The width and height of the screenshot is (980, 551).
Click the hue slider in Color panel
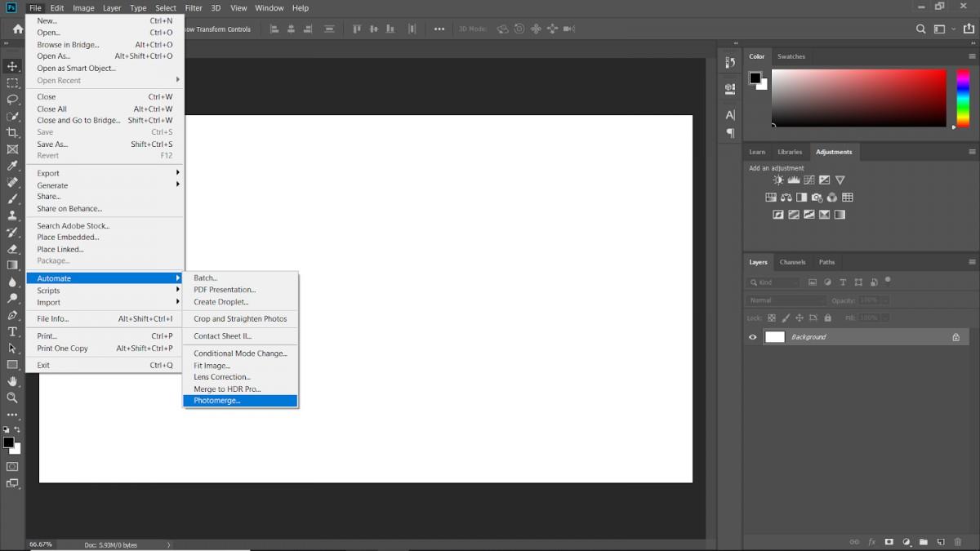click(x=963, y=98)
